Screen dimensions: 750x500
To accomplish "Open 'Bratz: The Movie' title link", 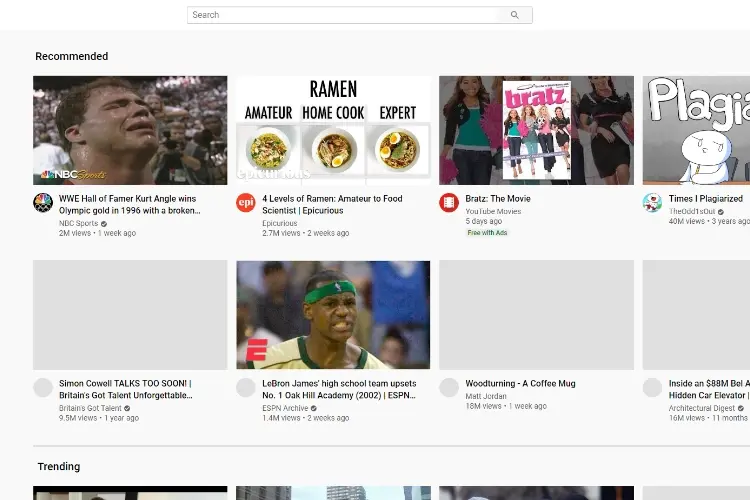I will click(498, 199).
